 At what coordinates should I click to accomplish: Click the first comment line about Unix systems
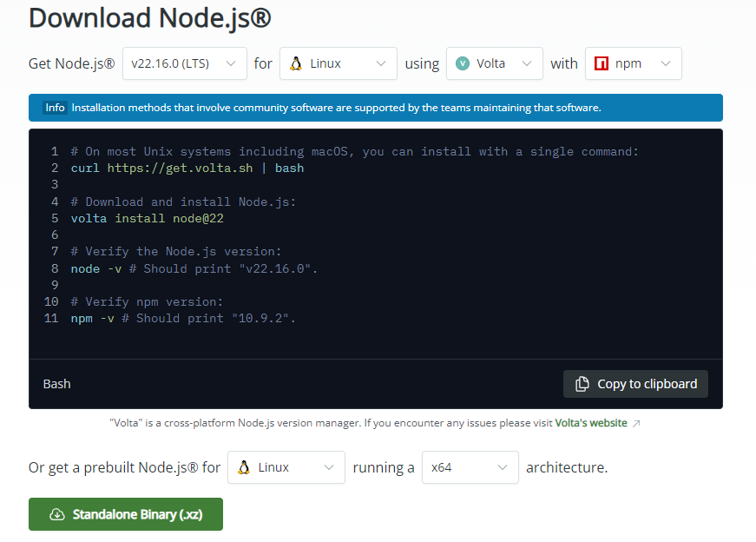pyautogui.click(x=354, y=151)
